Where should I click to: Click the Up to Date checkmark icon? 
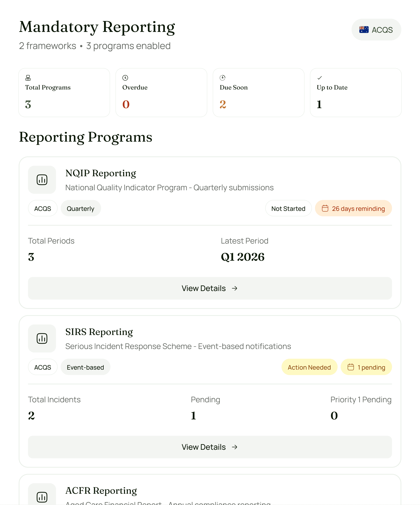point(319,78)
